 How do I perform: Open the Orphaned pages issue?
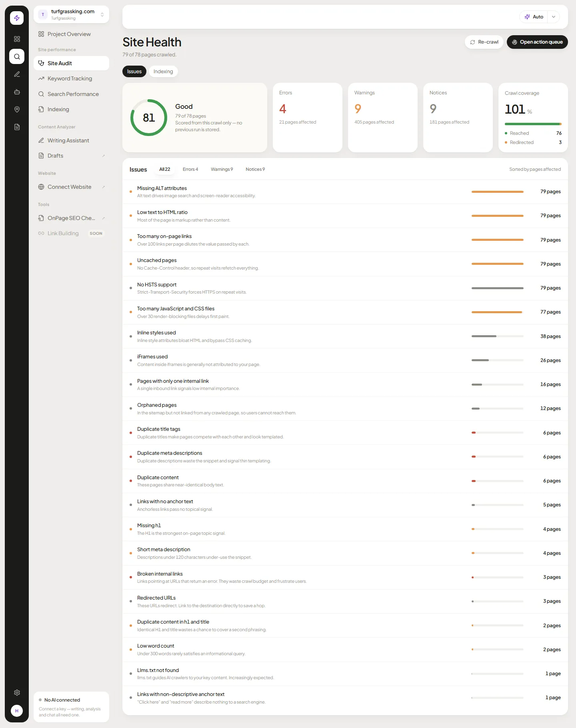click(345, 408)
